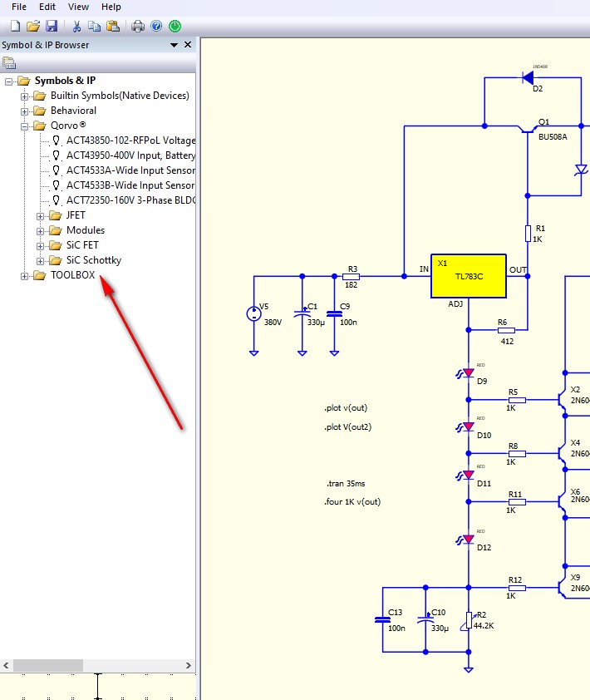590x700 pixels.
Task: Click the Copy toolbar icon
Action: tap(94, 27)
